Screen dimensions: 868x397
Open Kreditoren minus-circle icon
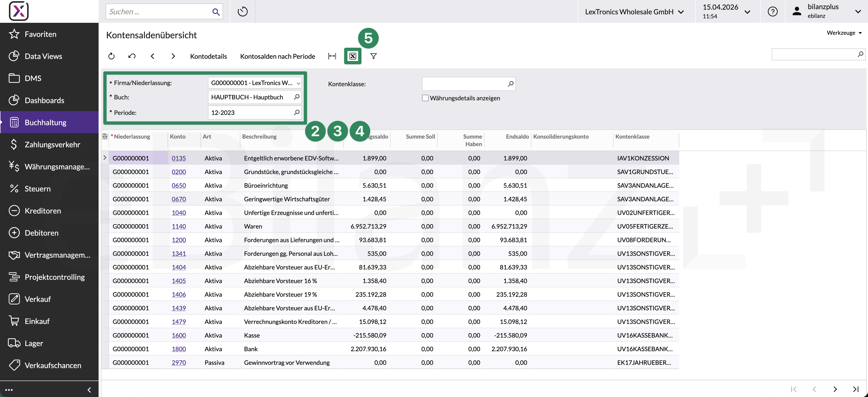click(14, 211)
